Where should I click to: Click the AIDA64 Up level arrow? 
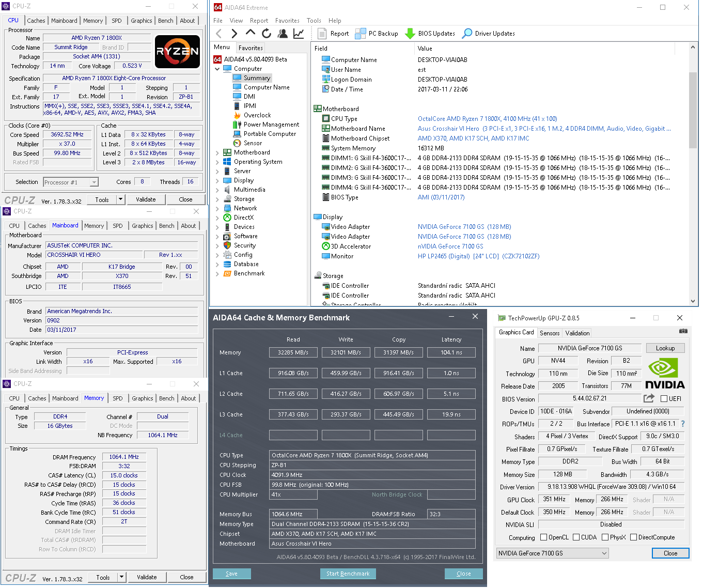(251, 33)
